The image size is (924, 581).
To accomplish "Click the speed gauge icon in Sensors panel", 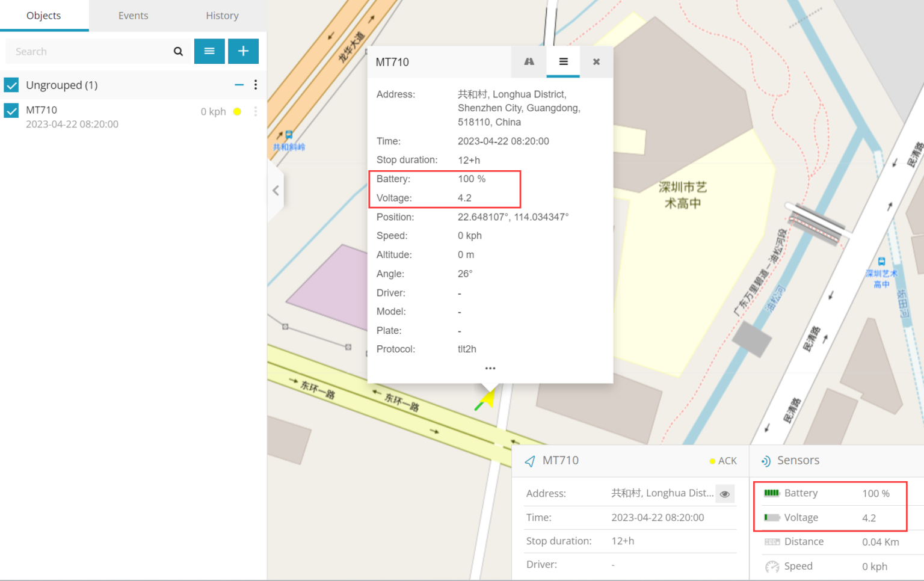I will coord(772,567).
